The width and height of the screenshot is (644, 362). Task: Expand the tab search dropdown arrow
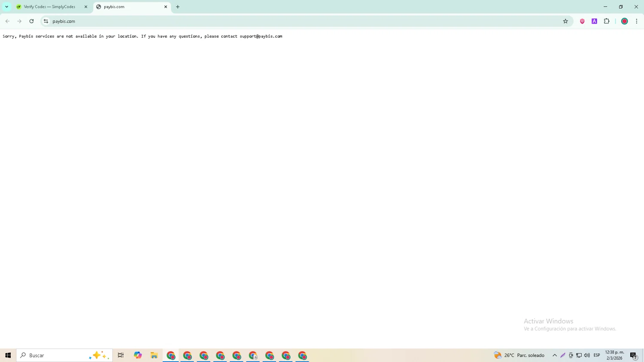click(7, 7)
